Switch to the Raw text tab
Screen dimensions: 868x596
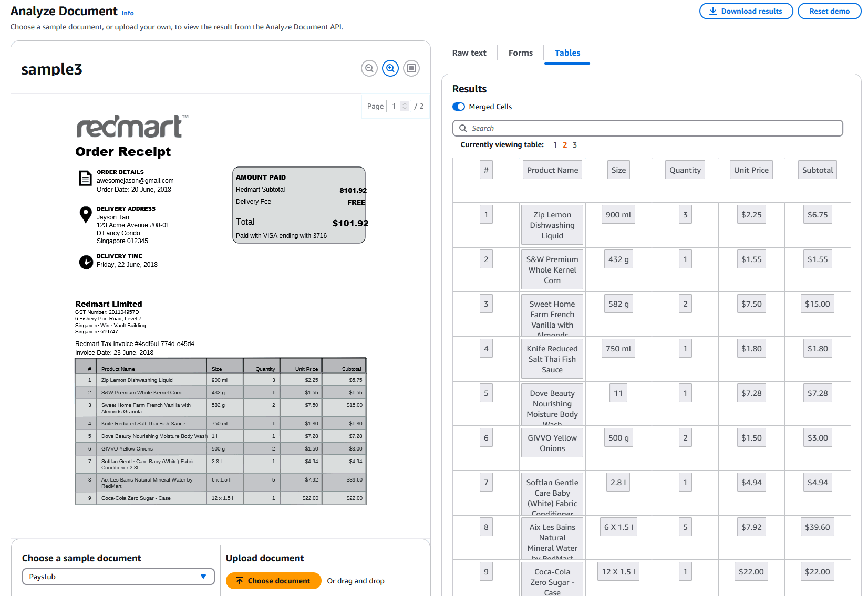pyautogui.click(x=469, y=53)
